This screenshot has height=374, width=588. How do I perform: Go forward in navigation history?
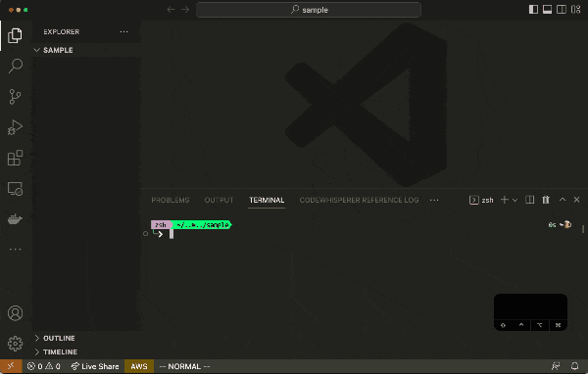tap(185, 10)
